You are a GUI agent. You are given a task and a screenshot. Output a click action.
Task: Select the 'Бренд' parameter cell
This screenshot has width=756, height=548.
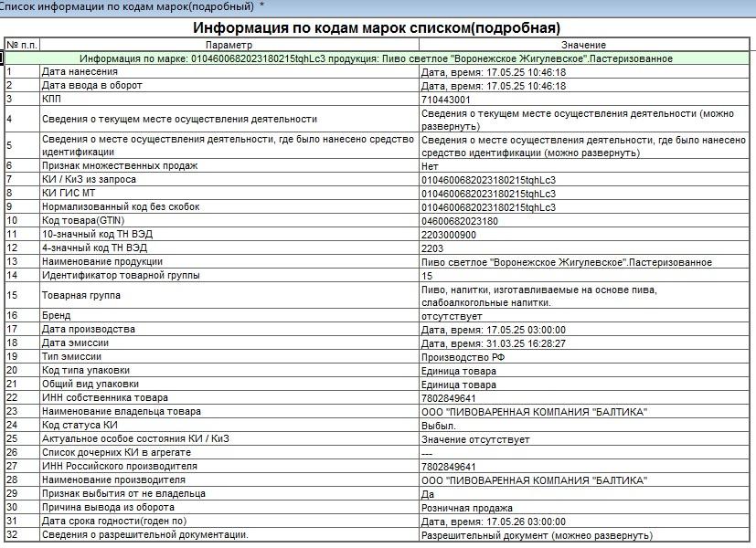[57, 316]
